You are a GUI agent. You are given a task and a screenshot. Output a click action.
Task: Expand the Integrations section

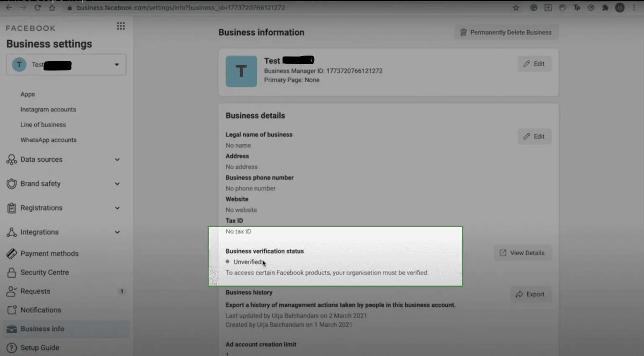pos(117,232)
